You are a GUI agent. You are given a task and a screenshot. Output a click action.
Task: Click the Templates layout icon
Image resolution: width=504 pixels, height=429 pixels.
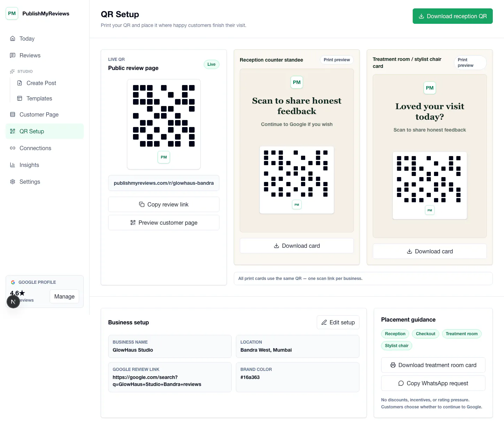pos(20,98)
